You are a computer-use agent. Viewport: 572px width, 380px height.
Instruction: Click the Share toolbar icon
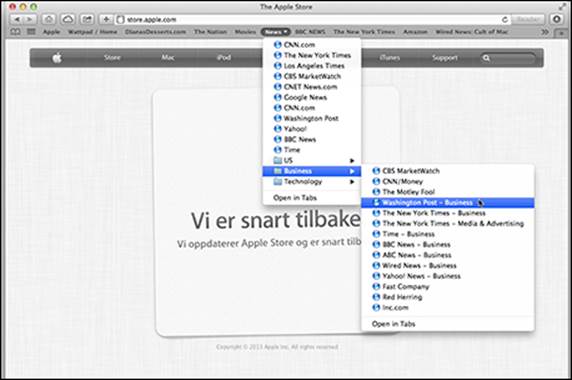click(x=87, y=19)
